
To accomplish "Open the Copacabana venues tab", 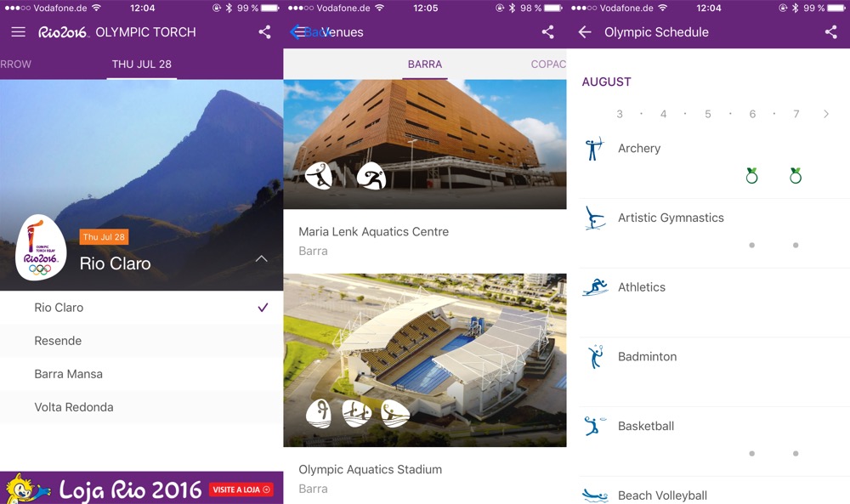I will tap(548, 65).
